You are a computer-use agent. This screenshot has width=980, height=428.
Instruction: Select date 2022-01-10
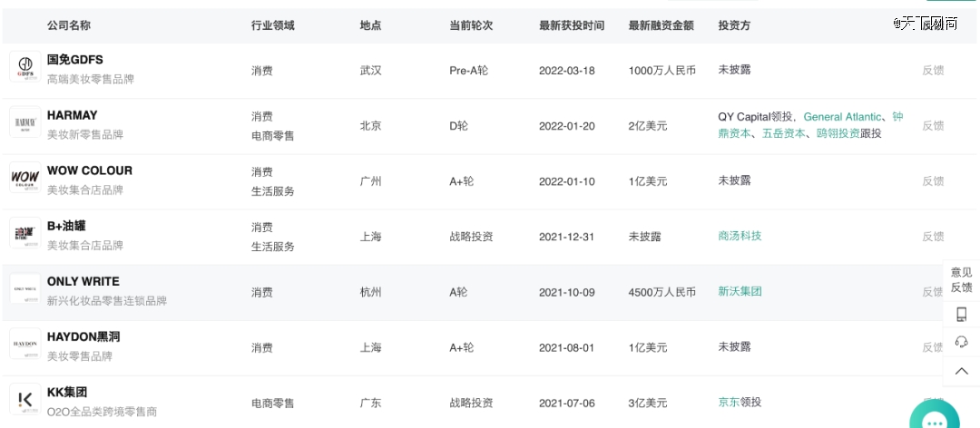click(567, 182)
